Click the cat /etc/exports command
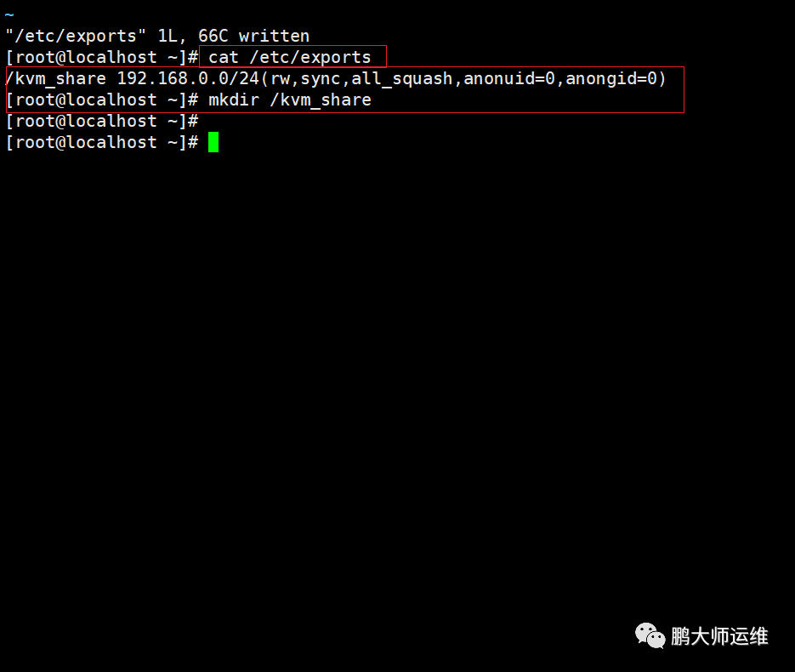Screen dimensions: 795x672 (x=289, y=57)
